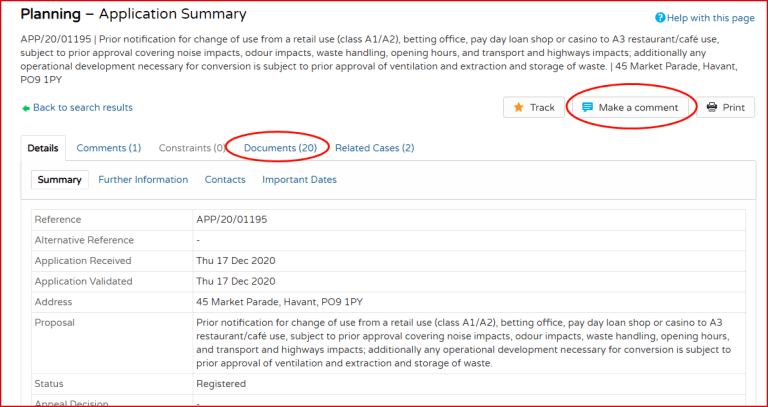Click the star icon on Track button

point(518,107)
